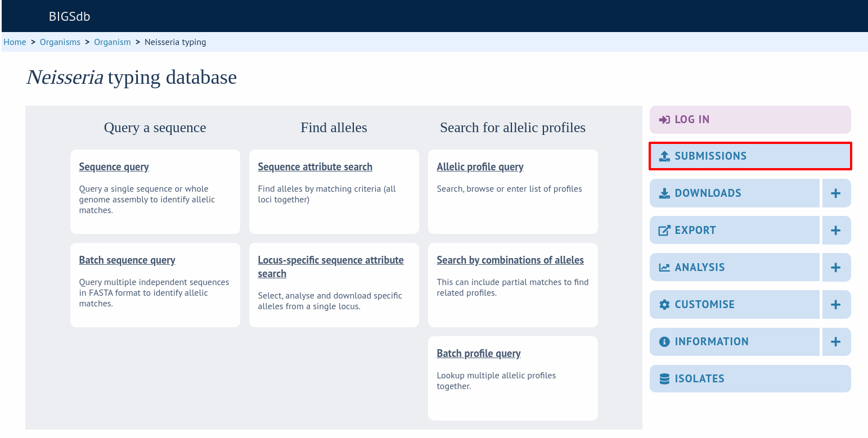
Task: Click the BIGSdb header title
Action: coord(70,16)
